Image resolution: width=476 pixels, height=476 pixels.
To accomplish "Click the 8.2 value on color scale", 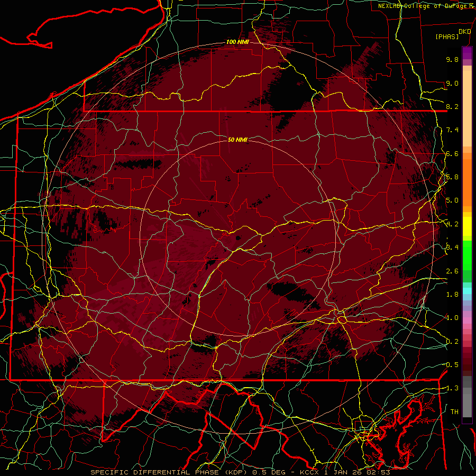I will coord(452,106).
